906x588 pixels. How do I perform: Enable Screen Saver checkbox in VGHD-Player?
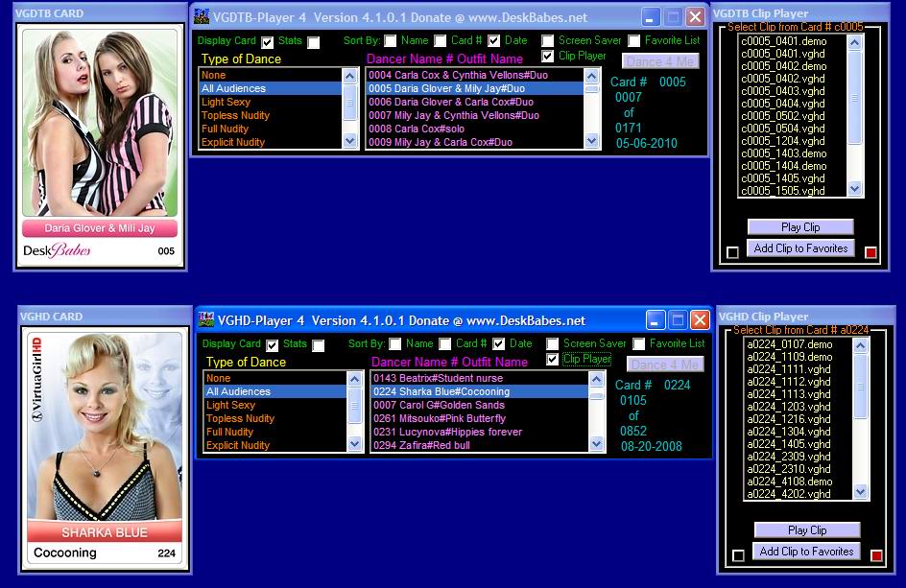[553, 344]
